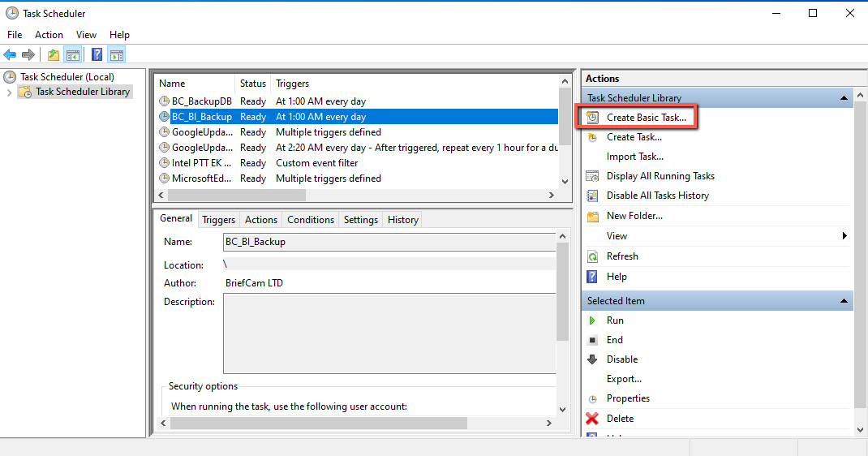
Task: Click the Help icon in Actions pane
Action: (x=591, y=277)
